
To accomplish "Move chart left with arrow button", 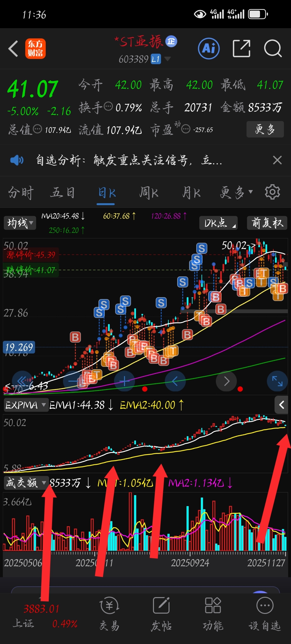I will point(175,381).
